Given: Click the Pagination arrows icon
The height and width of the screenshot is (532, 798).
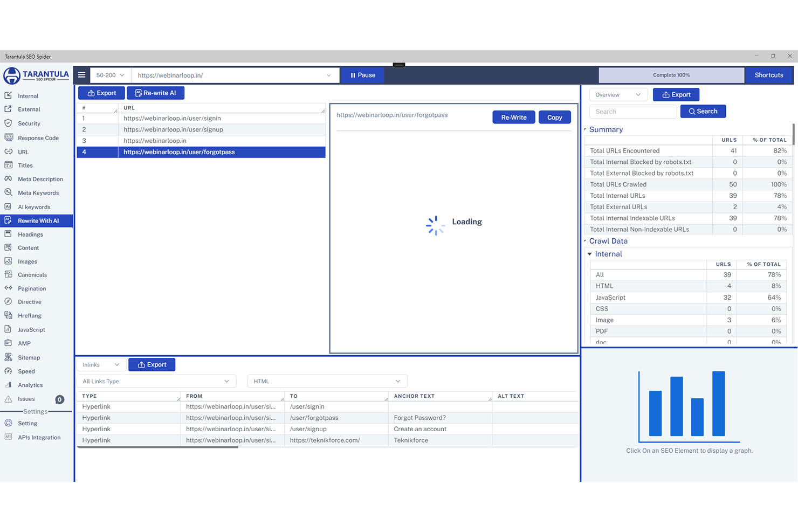Looking at the screenshot, I should point(8,288).
